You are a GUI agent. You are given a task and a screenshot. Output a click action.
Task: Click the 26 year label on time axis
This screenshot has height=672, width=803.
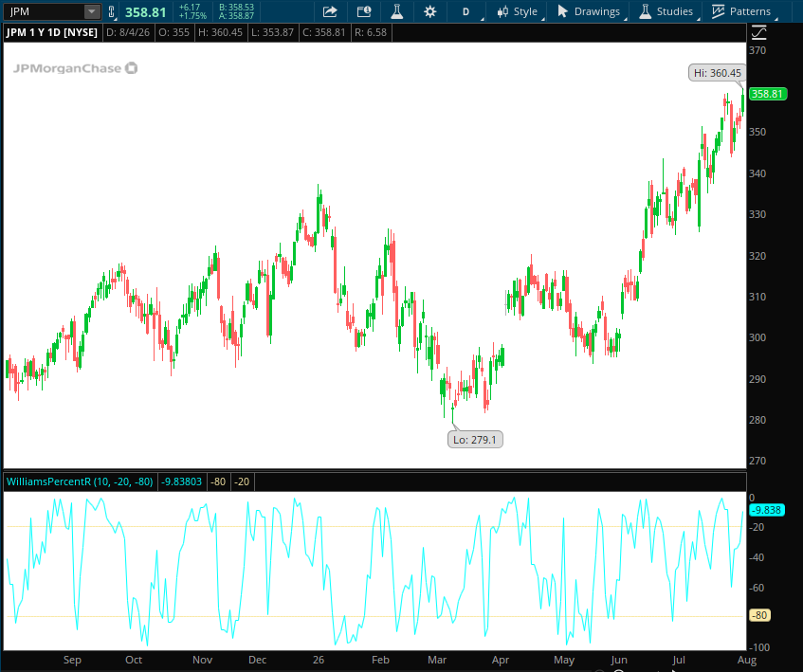(319, 660)
